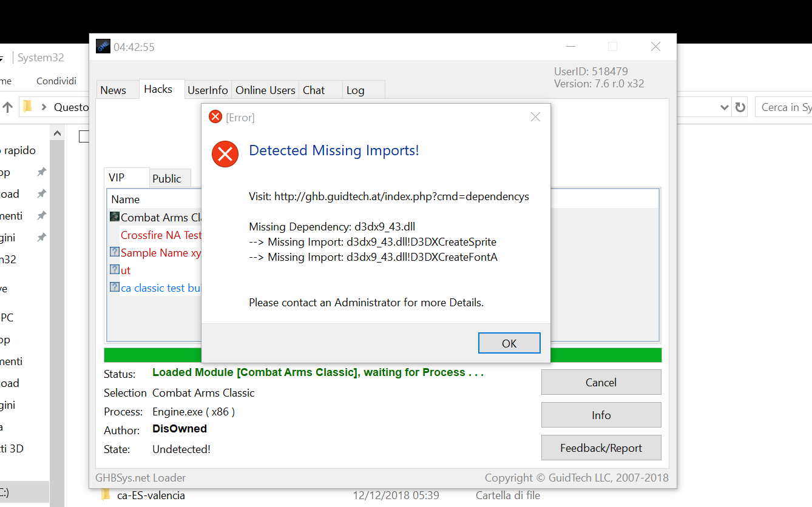Viewport: 812px width, 507px height.
Task: Click question-mark icon beside ut entry
Action: click(x=115, y=269)
